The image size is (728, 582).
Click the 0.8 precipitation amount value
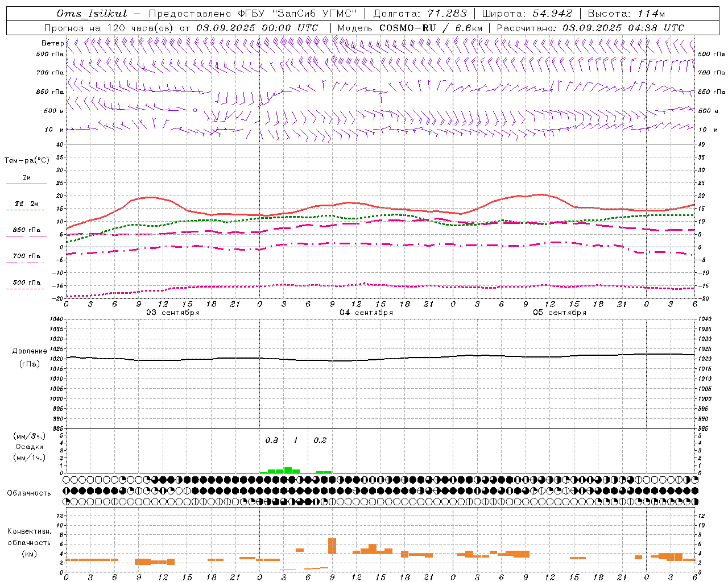pyautogui.click(x=272, y=440)
